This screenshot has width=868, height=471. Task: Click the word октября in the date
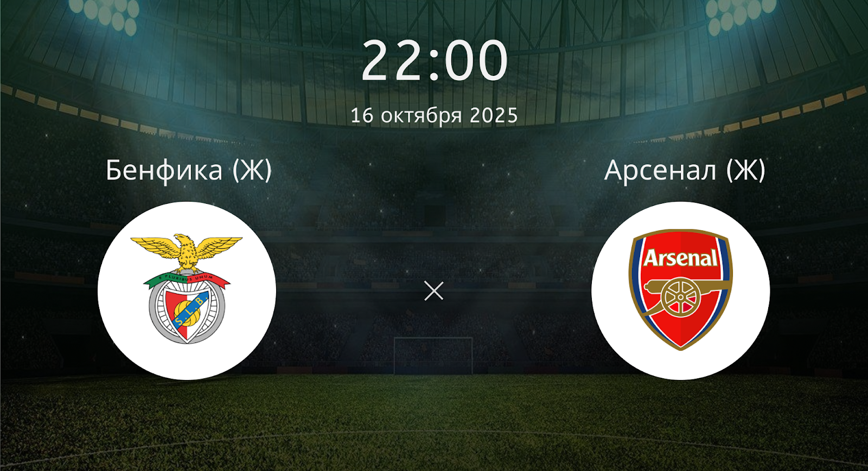coord(422,115)
